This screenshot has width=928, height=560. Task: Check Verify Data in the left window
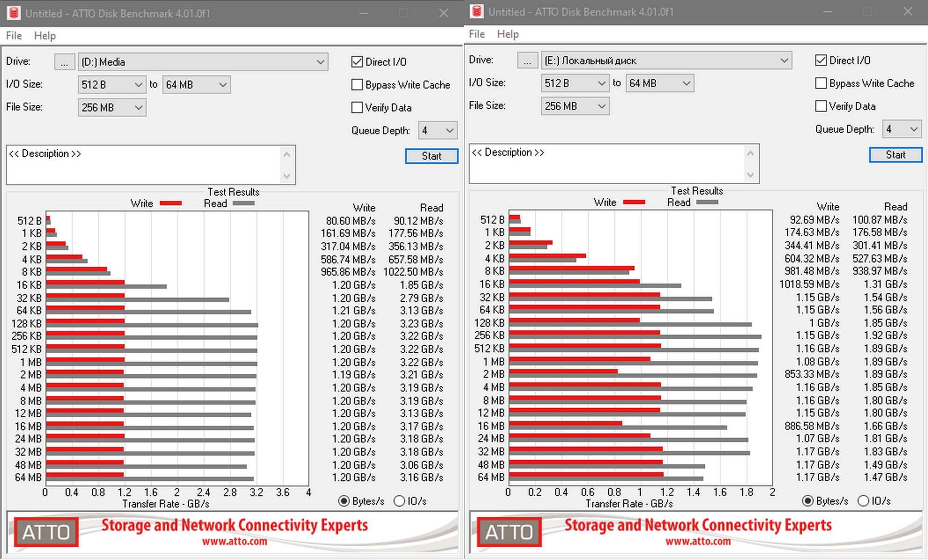point(357,108)
